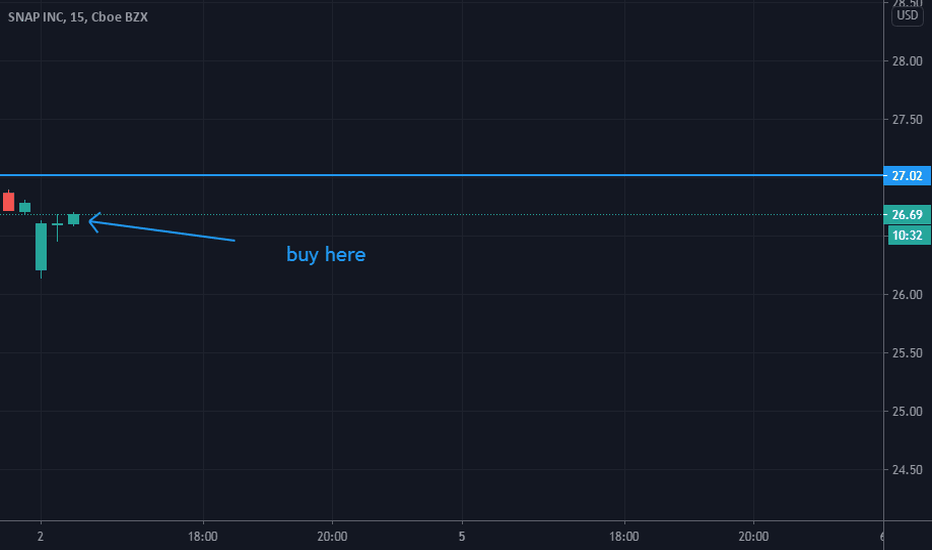The width and height of the screenshot is (932, 550).
Task: Click the small green candle beside the red one
Action: tap(25, 207)
